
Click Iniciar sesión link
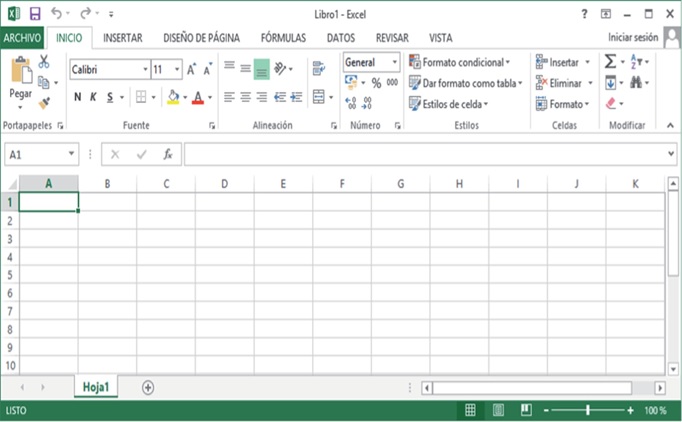click(x=633, y=37)
